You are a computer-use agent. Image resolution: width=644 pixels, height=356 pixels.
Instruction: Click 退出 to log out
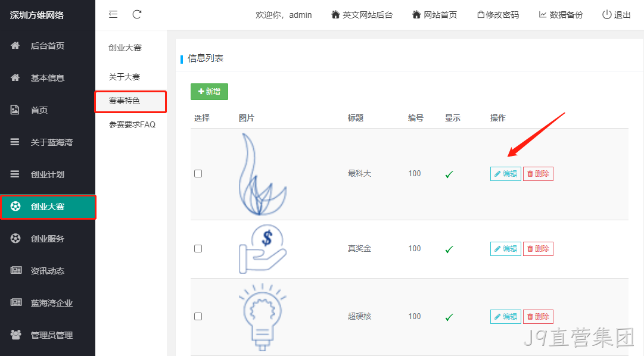(x=616, y=15)
